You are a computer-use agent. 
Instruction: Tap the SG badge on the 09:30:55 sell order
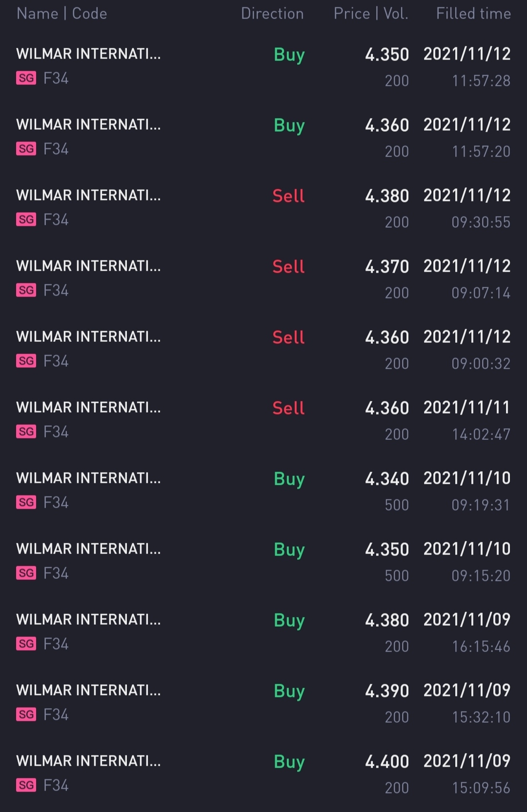tap(26, 219)
